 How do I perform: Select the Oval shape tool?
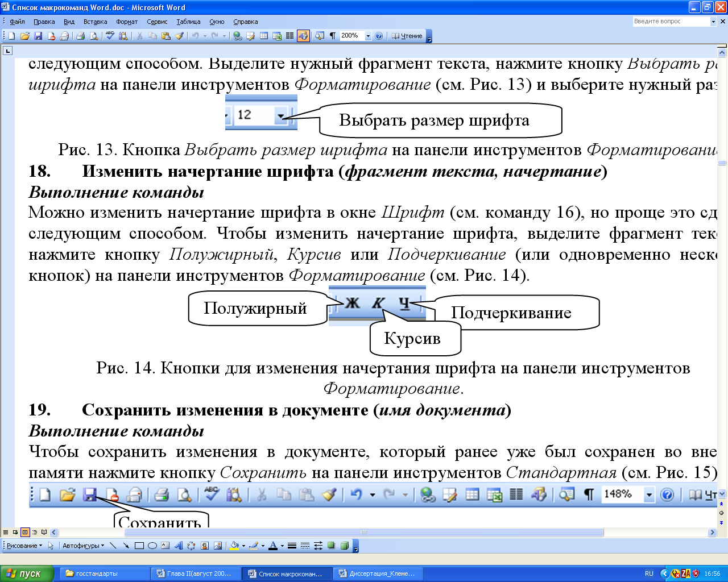pyautogui.click(x=152, y=546)
